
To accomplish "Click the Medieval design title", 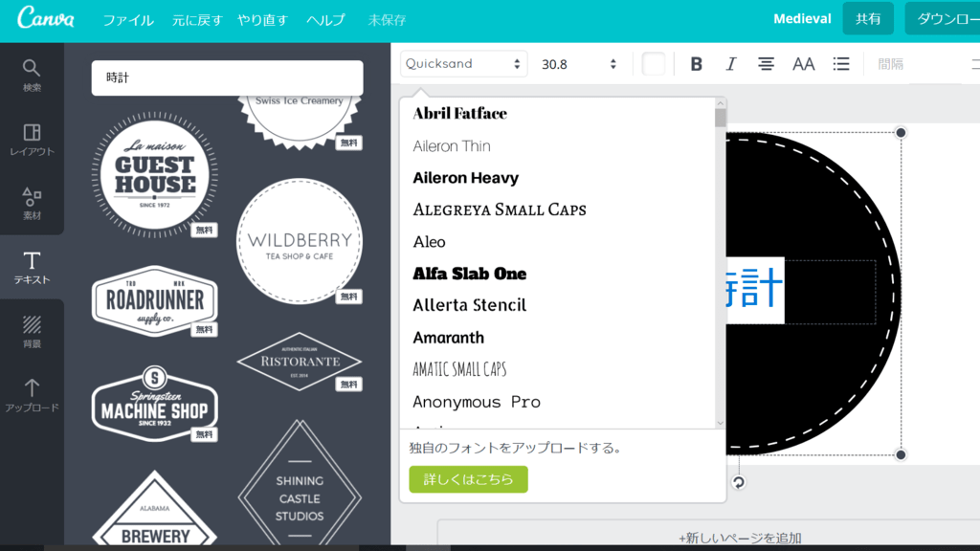I will click(x=802, y=19).
